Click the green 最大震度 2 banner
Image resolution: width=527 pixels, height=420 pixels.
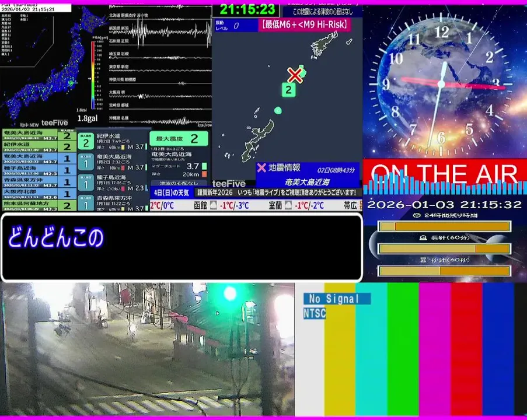click(179, 138)
